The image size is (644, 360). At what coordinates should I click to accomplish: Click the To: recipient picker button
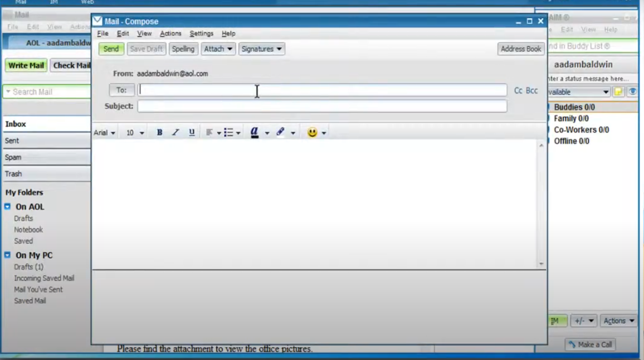click(x=122, y=90)
